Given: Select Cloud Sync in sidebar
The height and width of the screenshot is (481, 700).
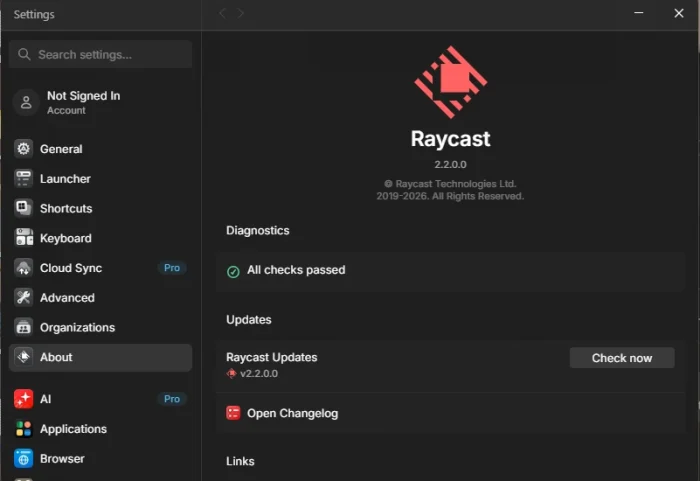Looking at the screenshot, I should coord(100,268).
